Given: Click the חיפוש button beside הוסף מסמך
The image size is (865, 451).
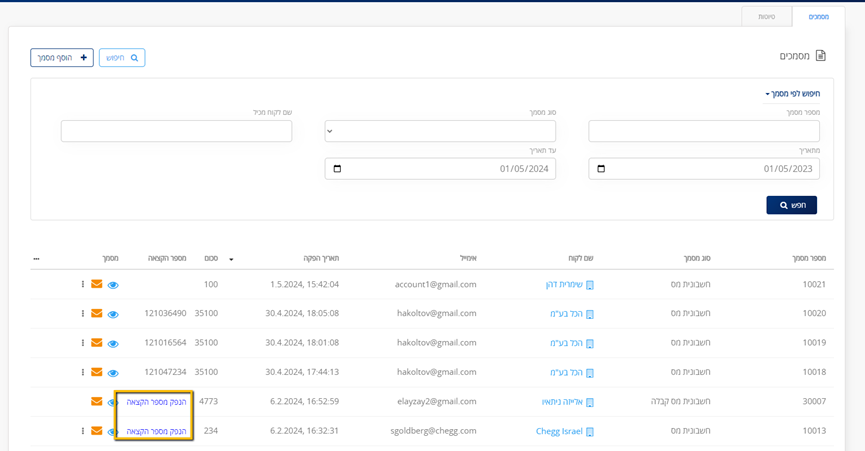Looking at the screenshot, I should pyautogui.click(x=122, y=57).
